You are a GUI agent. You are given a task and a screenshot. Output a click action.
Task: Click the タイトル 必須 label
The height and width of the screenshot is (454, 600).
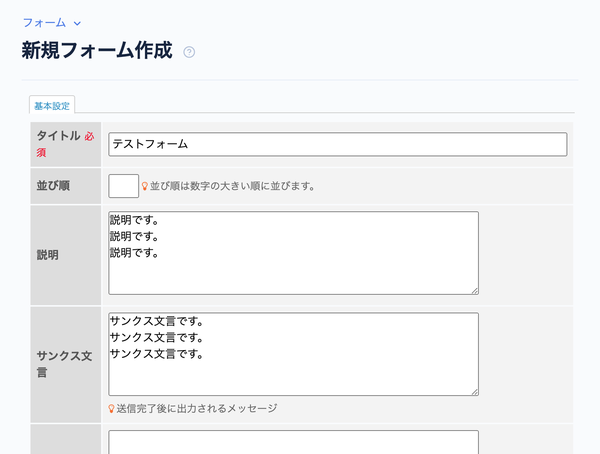tap(65, 144)
